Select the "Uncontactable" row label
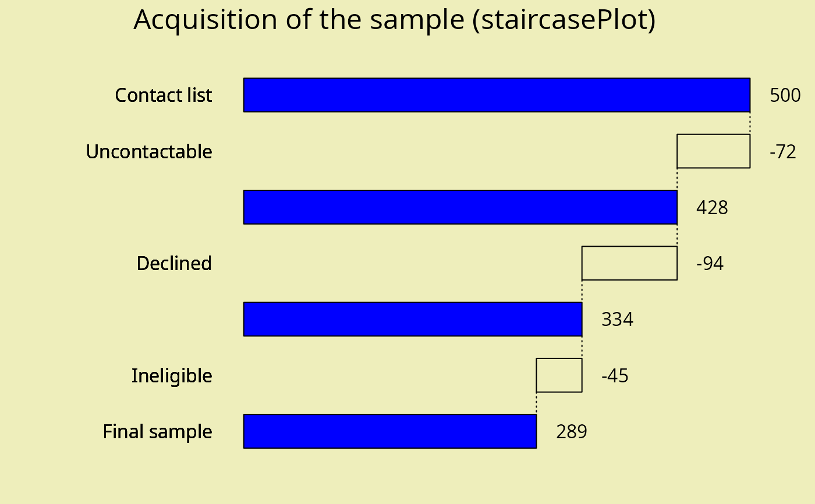Viewport: 815px width, 504px height. (149, 151)
